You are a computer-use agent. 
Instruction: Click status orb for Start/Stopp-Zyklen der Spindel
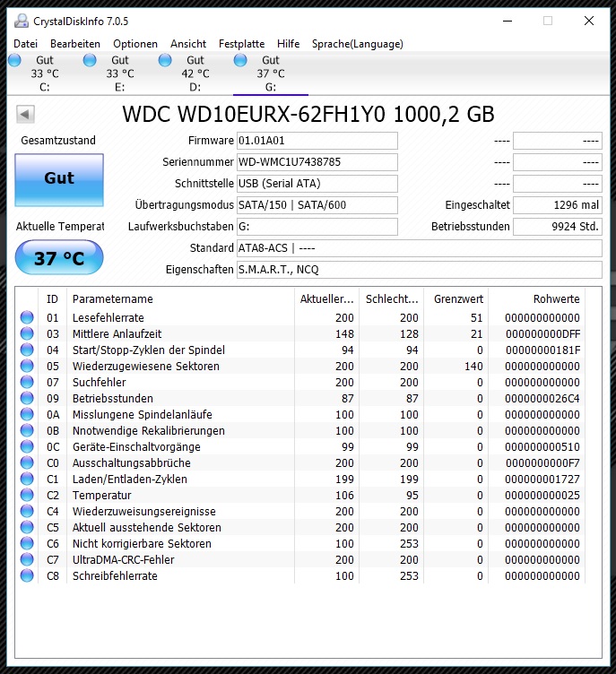[27, 350]
